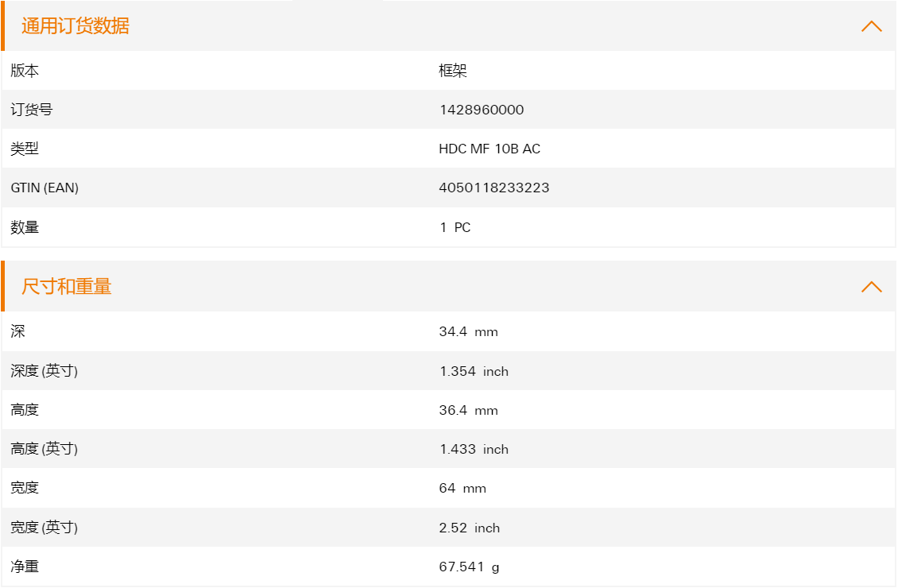The width and height of the screenshot is (898, 588).
Task: Click the 高度 (英寸) label
Action: tap(44, 449)
